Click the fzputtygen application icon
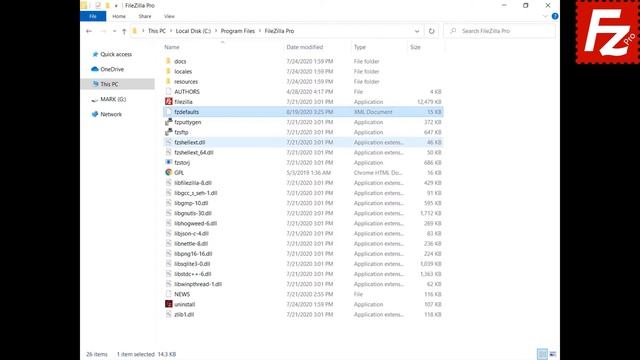The width and height of the screenshot is (640, 360). point(169,122)
